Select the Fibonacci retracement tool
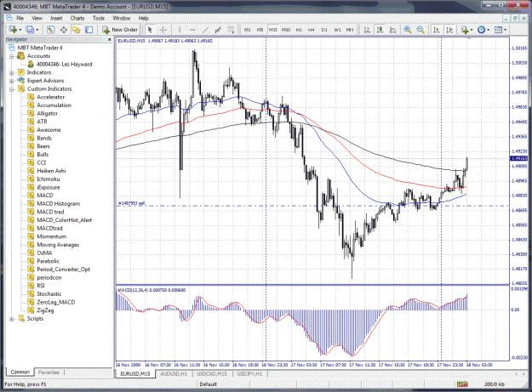This screenshot has height=392, width=532. [x=231, y=30]
